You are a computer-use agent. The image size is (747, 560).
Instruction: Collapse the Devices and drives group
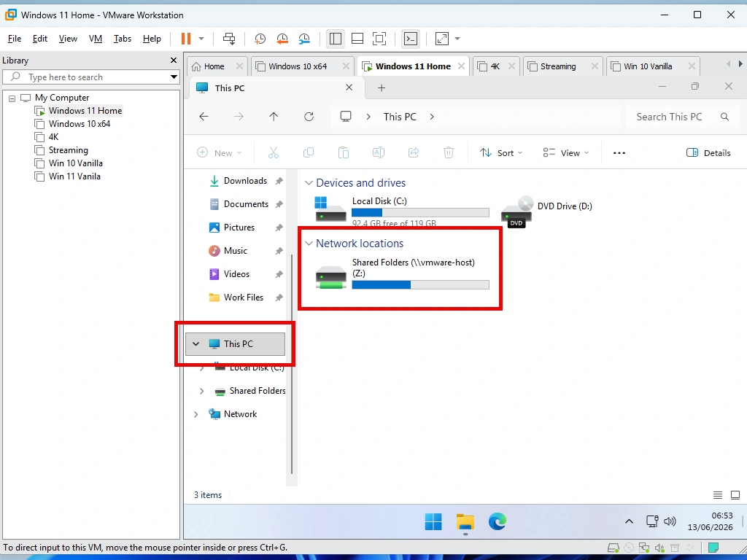[309, 183]
